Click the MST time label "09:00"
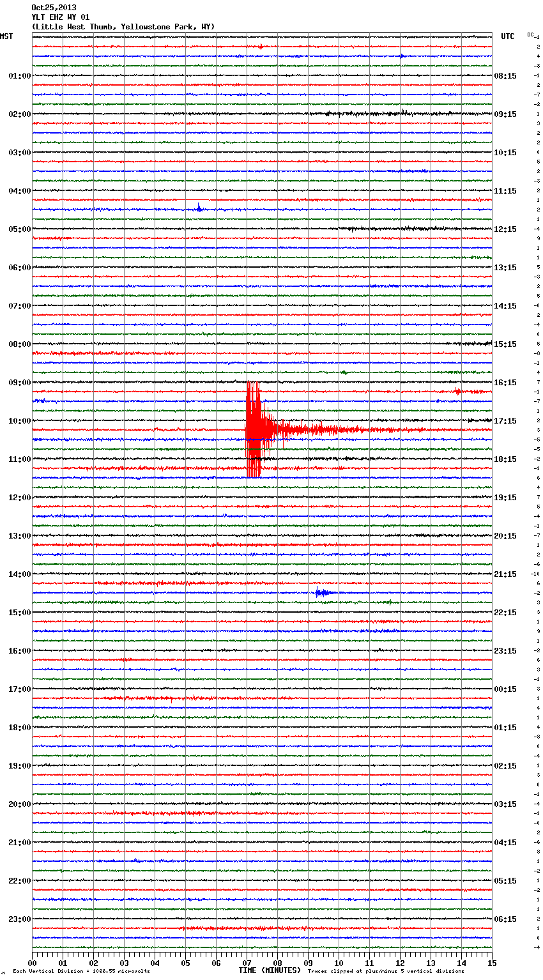This screenshot has width=543, height=980. [x=19, y=383]
